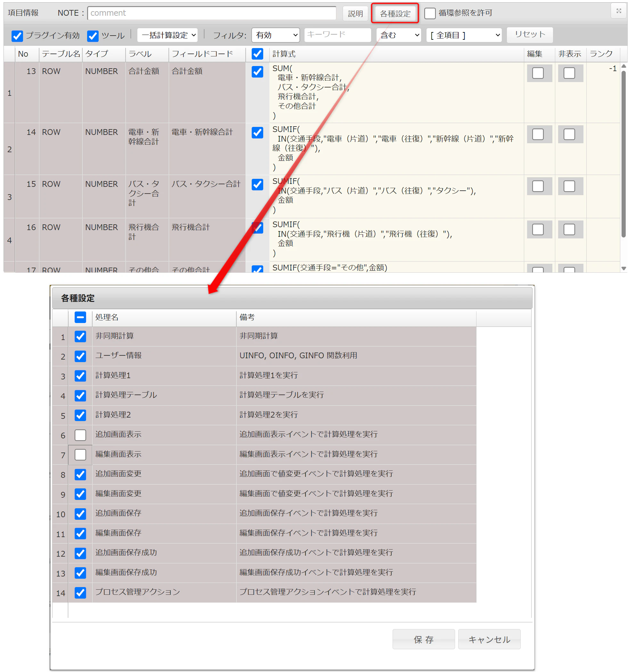635x672 pixels.
Task: Enable the 追加画面表示 setting checkbox
Action: 80,435
